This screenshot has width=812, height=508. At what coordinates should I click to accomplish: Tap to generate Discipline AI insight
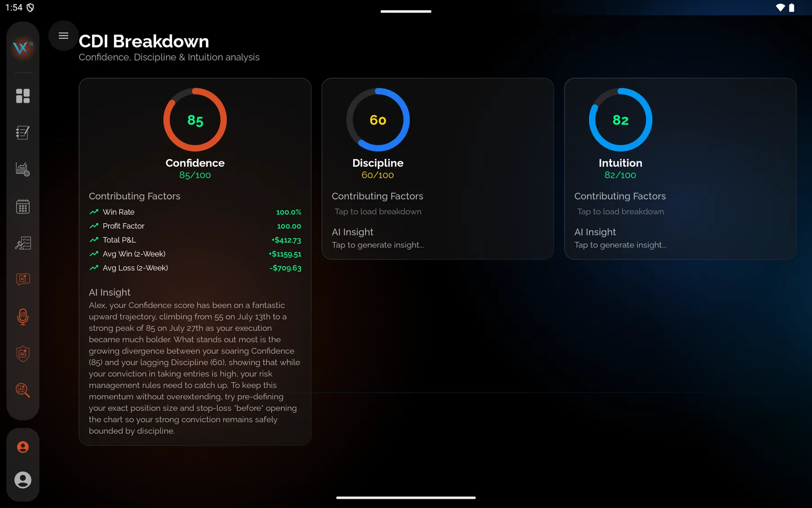click(x=378, y=245)
